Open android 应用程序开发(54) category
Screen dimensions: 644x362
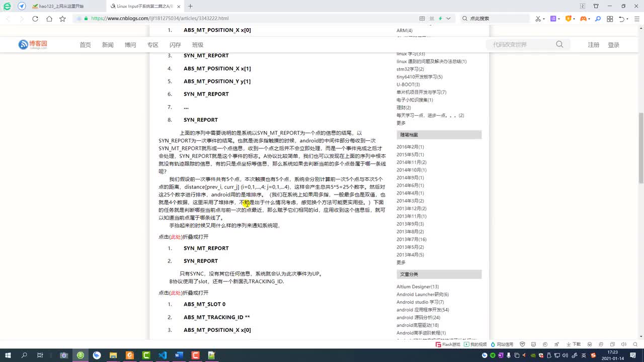click(423, 310)
